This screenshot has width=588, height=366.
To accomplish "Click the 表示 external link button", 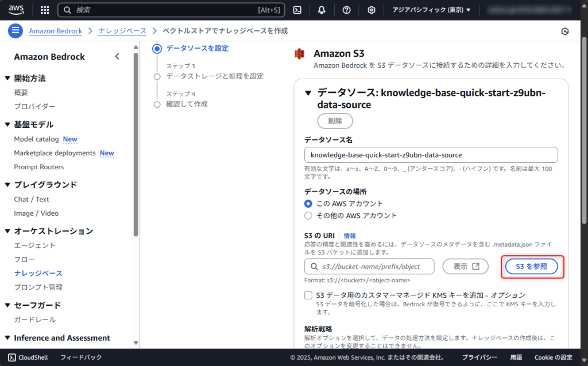I will coord(465,266).
